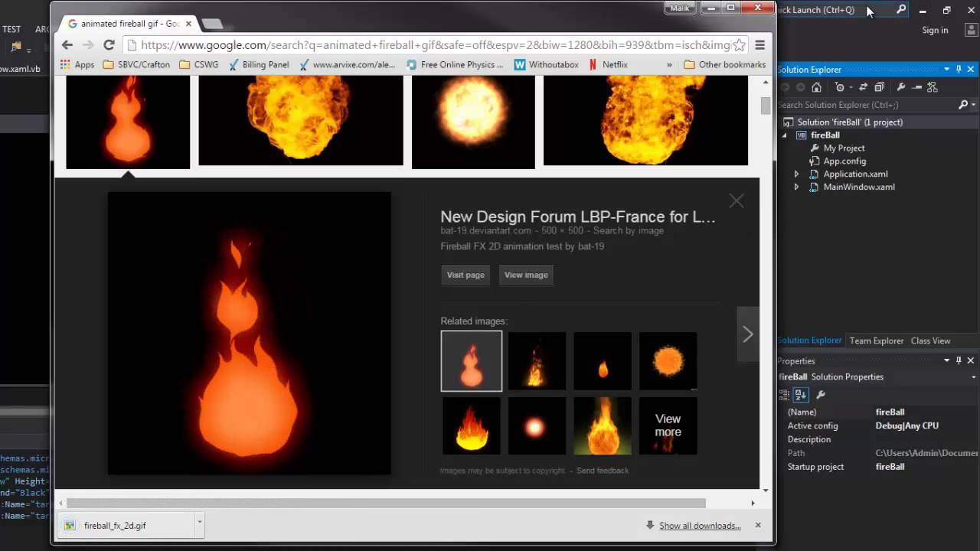Screen dimensions: 980x551
Task: Open Property Pages wrench in Properties panel
Action: pos(821,395)
